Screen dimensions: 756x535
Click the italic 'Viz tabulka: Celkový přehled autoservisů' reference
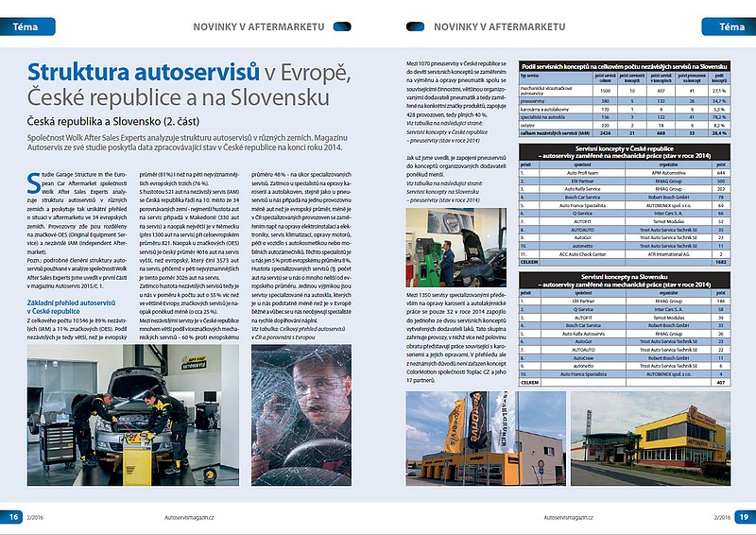pyautogui.click(x=298, y=329)
